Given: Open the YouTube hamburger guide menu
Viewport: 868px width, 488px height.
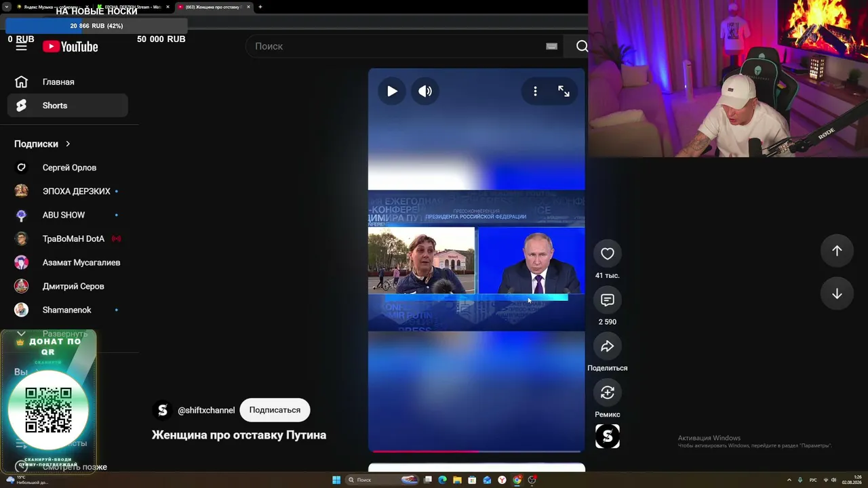Looking at the screenshot, I should tap(22, 47).
